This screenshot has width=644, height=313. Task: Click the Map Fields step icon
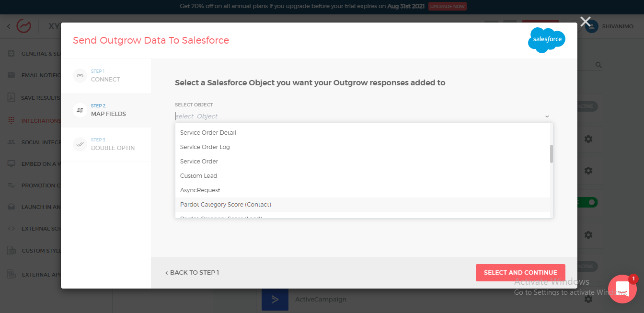(80, 110)
